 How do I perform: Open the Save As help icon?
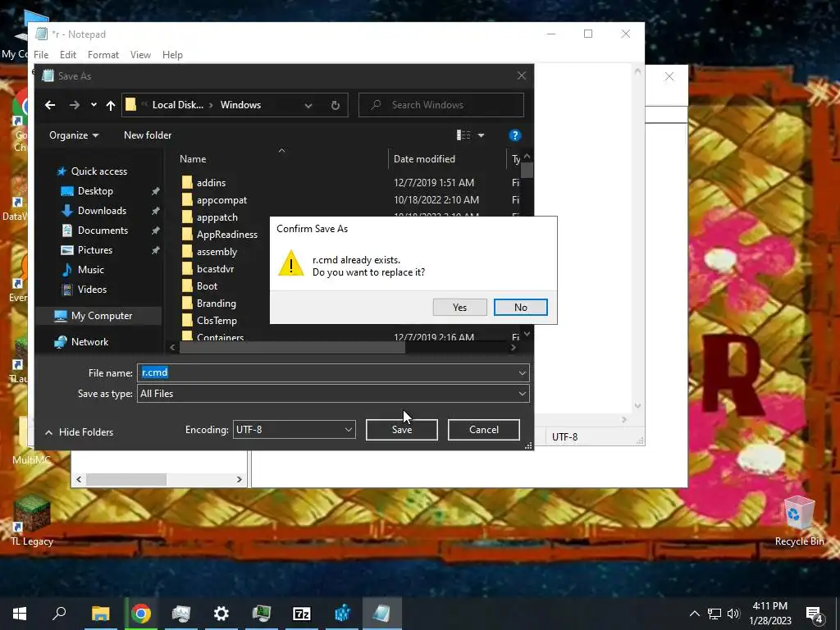(x=514, y=135)
